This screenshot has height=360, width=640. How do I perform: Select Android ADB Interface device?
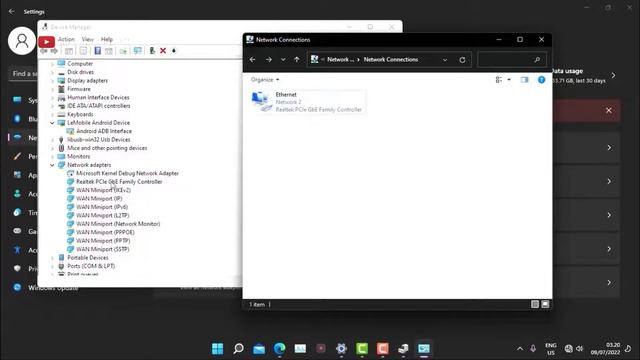[104, 131]
